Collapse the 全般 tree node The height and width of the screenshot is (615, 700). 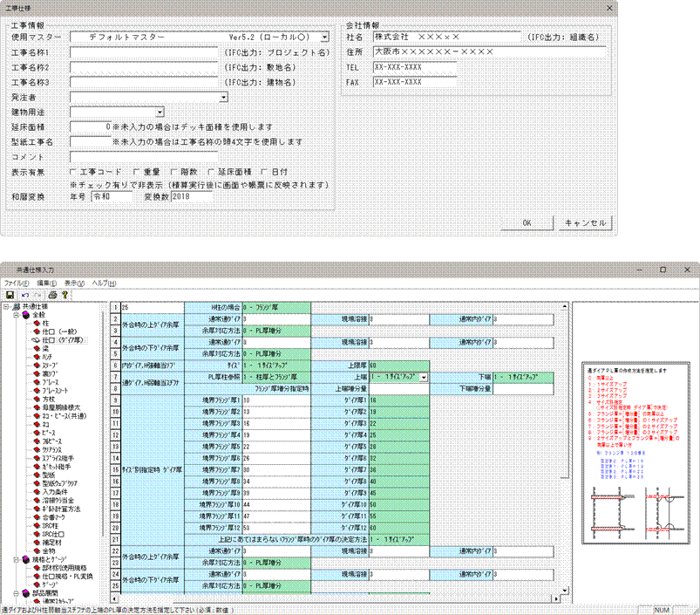click(x=16, y=315)
